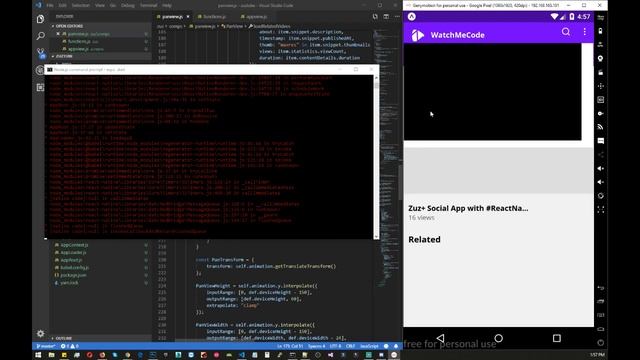Click Genymotion volume down button
The image size is (640, 360).
coord(600,182)
